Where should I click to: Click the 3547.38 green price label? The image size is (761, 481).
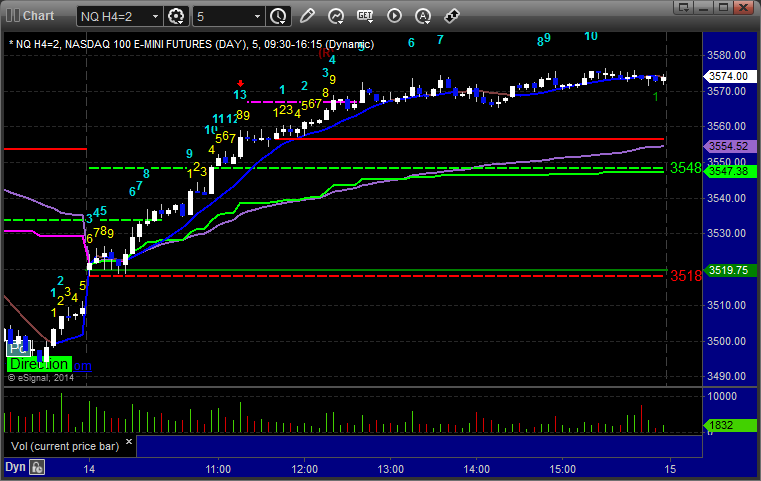[x=729, y=171]
